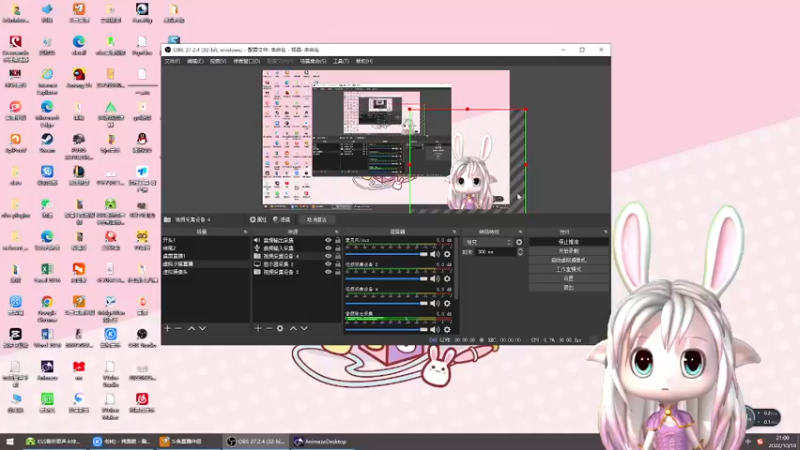The width and height of the screenshot is (800, 450).
Task: Click the transition duration stepper arrows
Action: [520, 252]
